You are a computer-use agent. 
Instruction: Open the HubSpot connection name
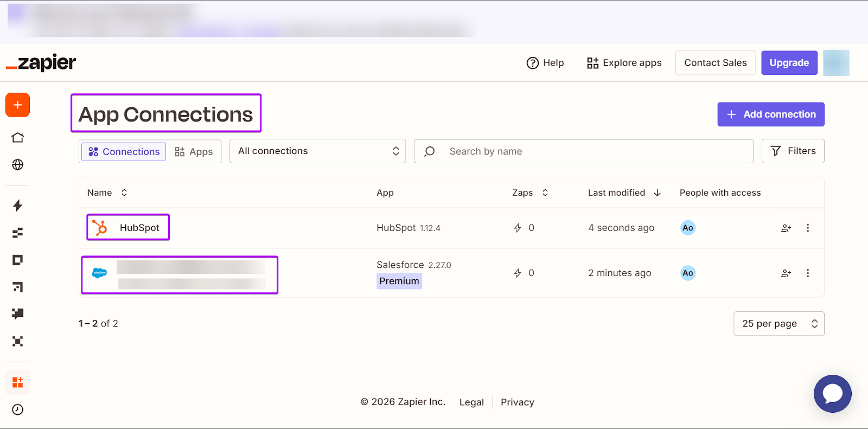click(139, 228)
